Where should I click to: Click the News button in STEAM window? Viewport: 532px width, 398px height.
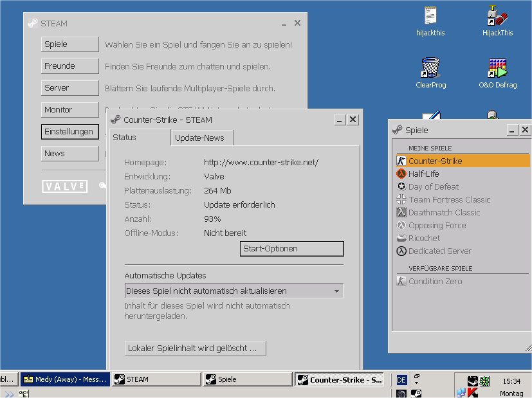point(70,153)
